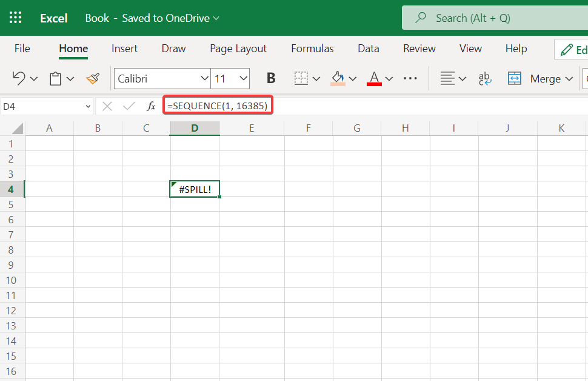Image resolution: width=588 pixels, height=381 pixels.
Task: Toggle Bold formatting
Action: click(271, 78)
